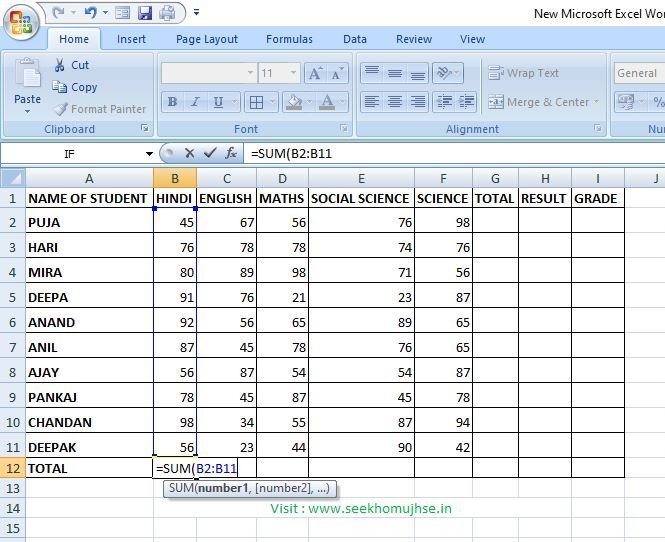Expand the Name Box dropdown arrow
The image size is (665, 542).
[149, 154]
